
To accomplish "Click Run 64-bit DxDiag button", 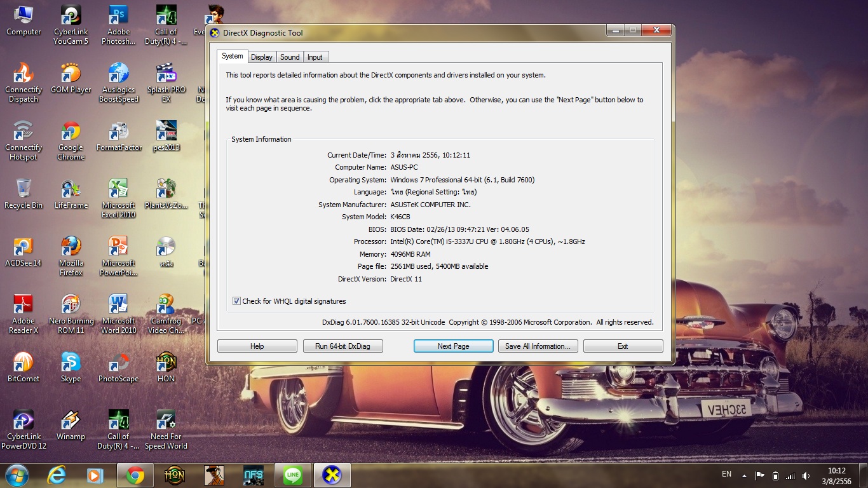I will point(342,346).
